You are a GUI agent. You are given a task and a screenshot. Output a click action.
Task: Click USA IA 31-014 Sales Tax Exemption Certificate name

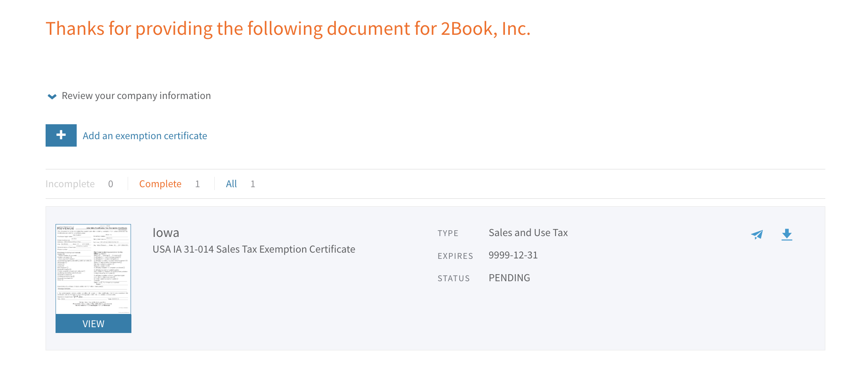[x=254, y=249]
